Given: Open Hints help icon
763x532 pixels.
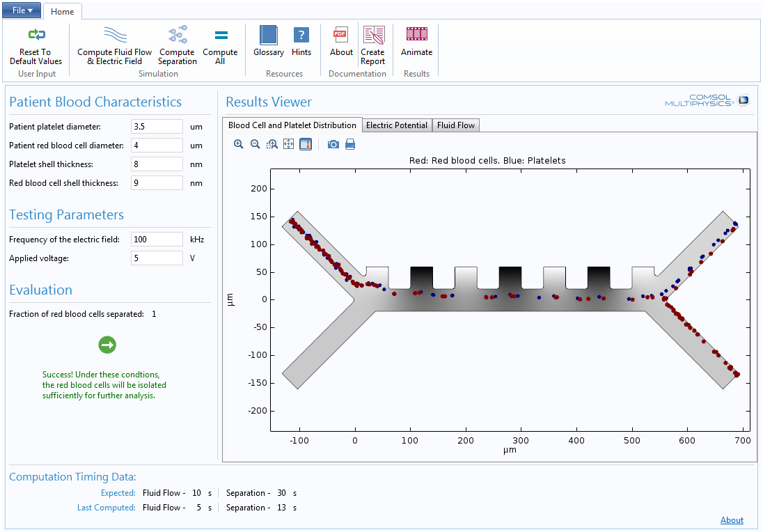Looking at the screenshot, I should [x=301, y=36].
